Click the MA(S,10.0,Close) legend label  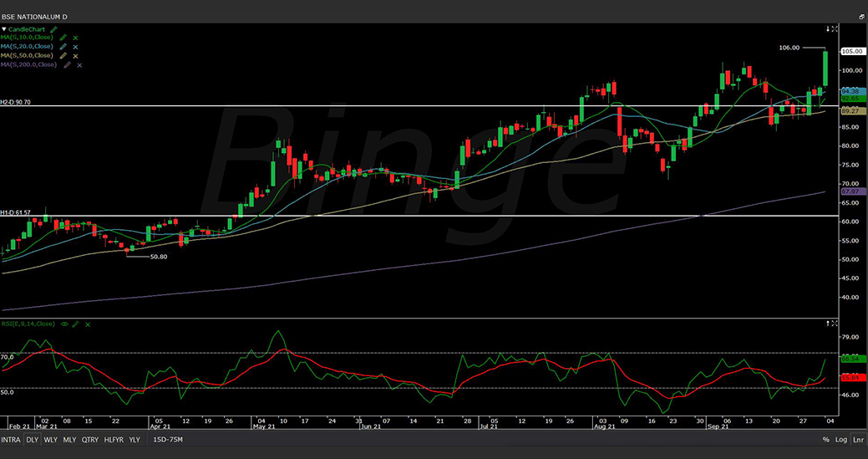click(x=27, y=38)
